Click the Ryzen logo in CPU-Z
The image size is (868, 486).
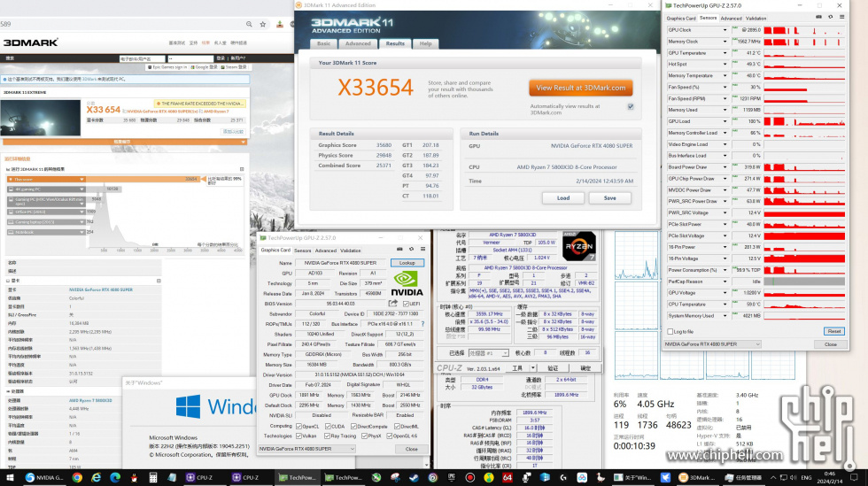(x=579, y=246)
